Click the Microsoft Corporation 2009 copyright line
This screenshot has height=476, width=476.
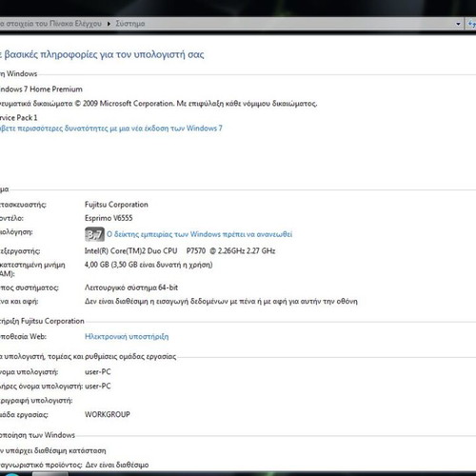coord(158,104)
